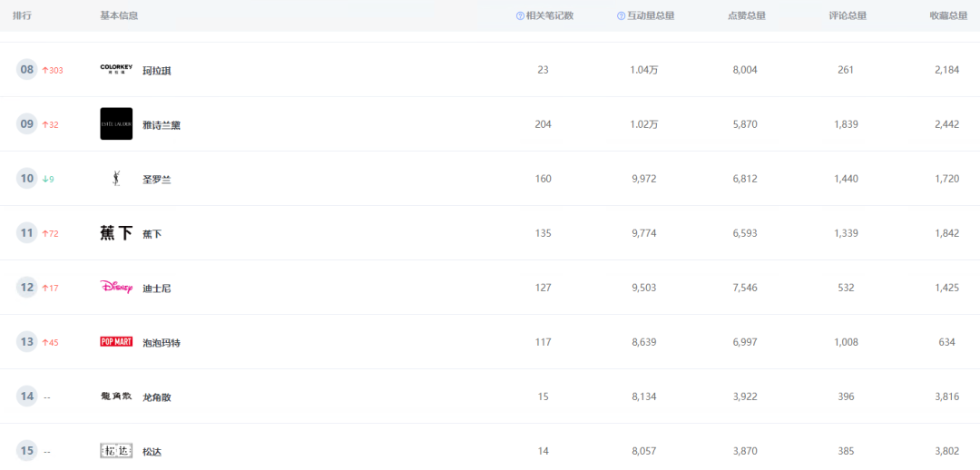Click the Disney brand logo

(x=116, y=288)
